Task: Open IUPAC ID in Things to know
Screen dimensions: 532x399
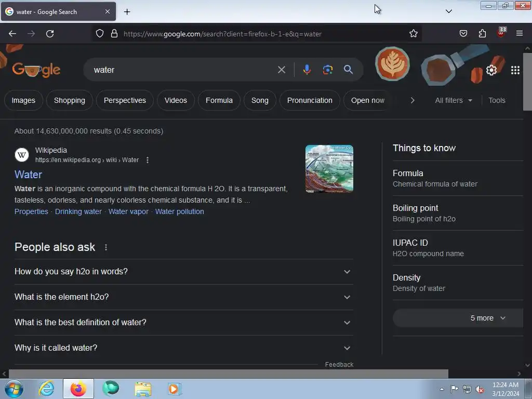Action: coord(458,248)
